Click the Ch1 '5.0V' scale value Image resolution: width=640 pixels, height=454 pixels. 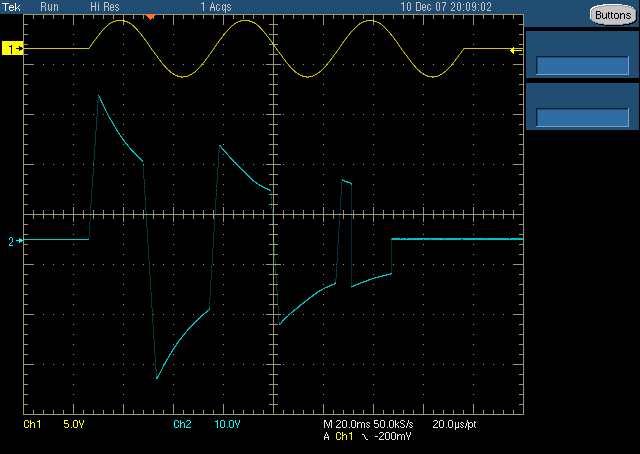[74, 424]
